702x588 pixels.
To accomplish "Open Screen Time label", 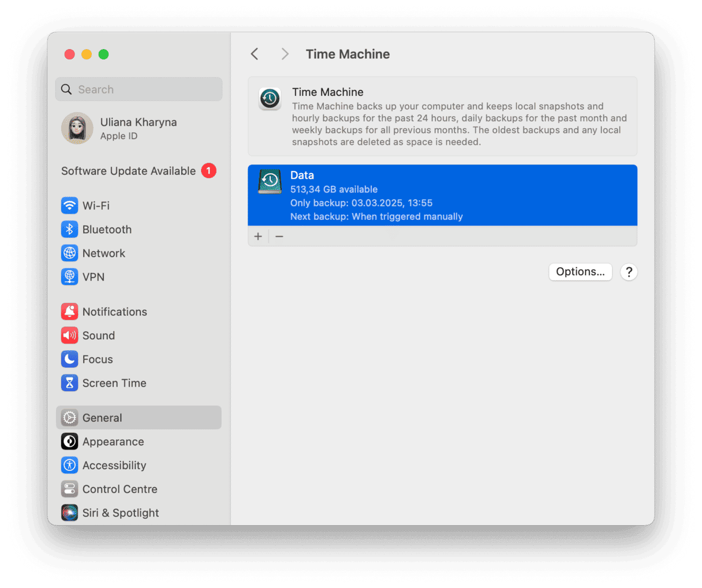I will 114,383.
